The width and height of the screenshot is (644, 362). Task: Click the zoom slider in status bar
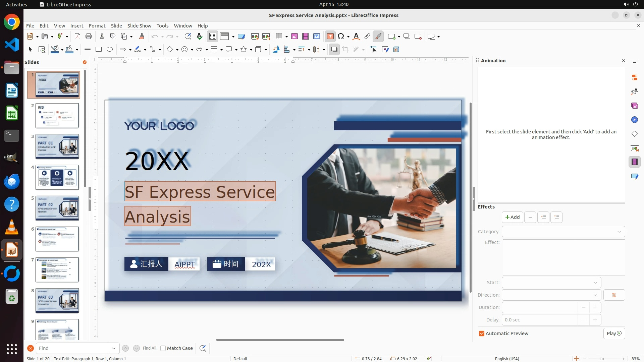(601, 359)
